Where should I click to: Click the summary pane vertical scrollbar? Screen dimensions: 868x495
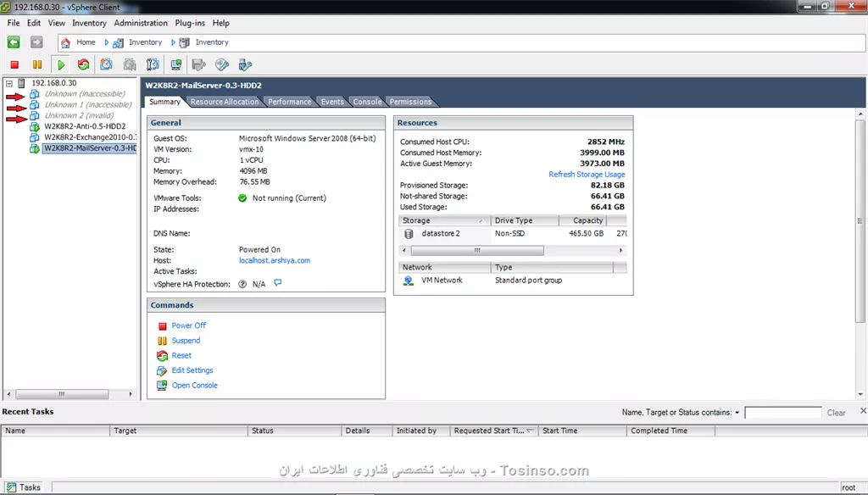(860, 221)
